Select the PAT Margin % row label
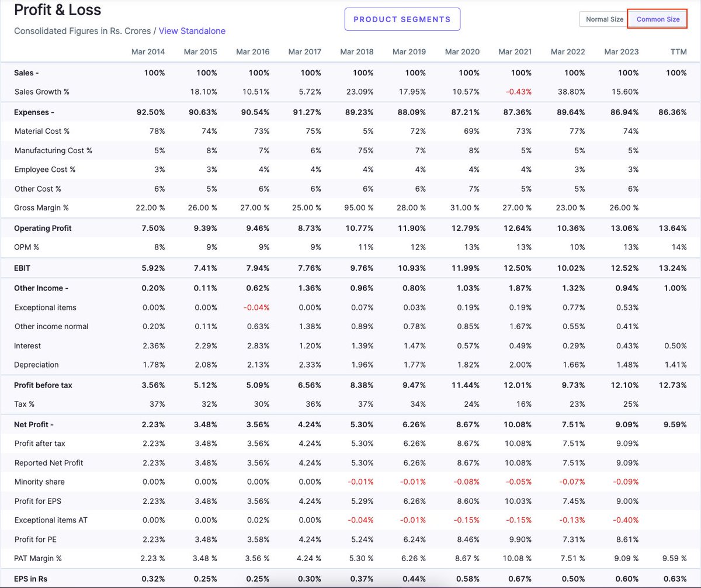 [38, 559]
